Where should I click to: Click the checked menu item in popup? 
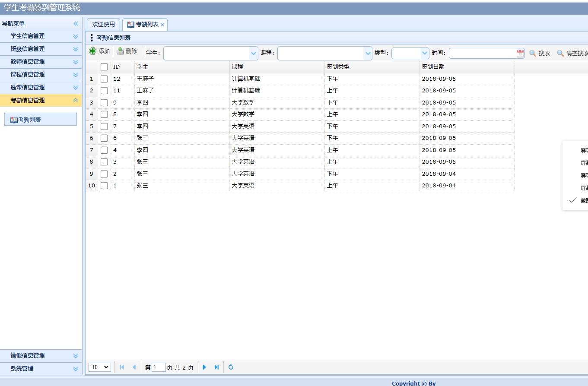pyautogui.click(x=575, y=200)
